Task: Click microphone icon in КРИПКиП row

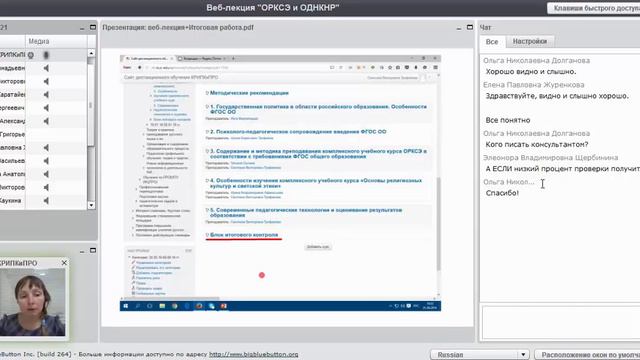Action: tap(46, 55)
